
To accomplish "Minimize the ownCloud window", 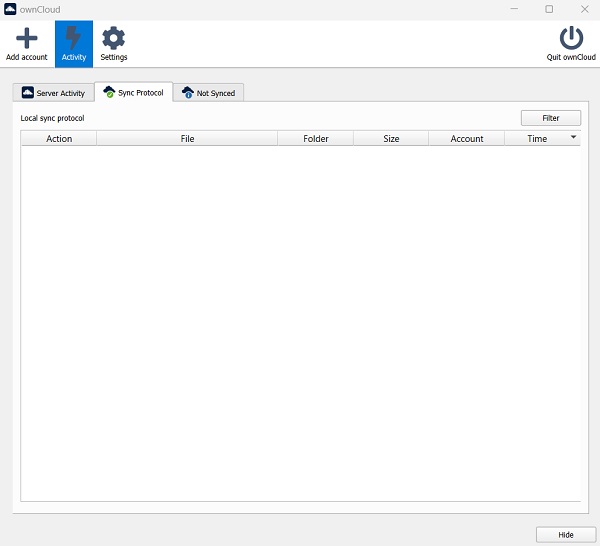I will (x=514, y=9).
